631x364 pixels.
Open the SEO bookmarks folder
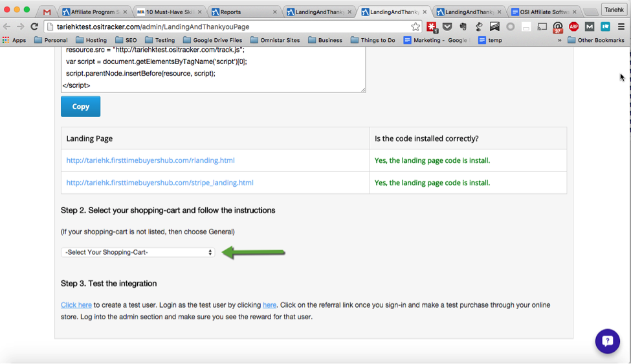[x=126, y=40]
